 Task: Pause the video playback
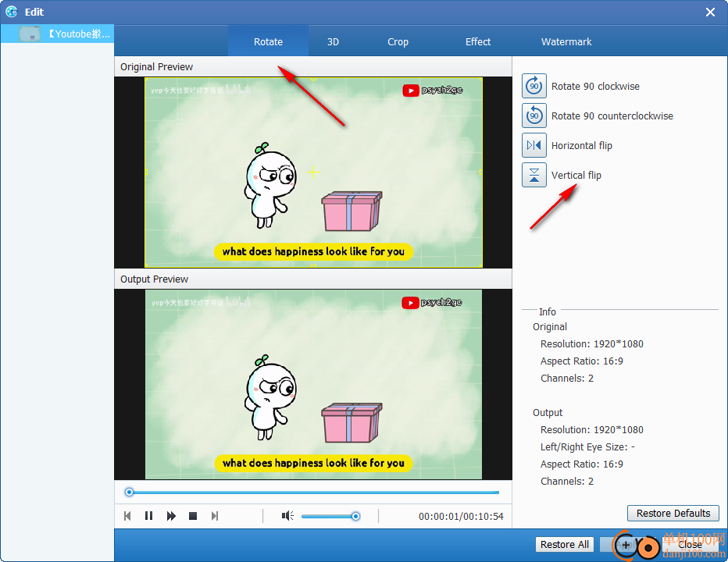point(148,516)
